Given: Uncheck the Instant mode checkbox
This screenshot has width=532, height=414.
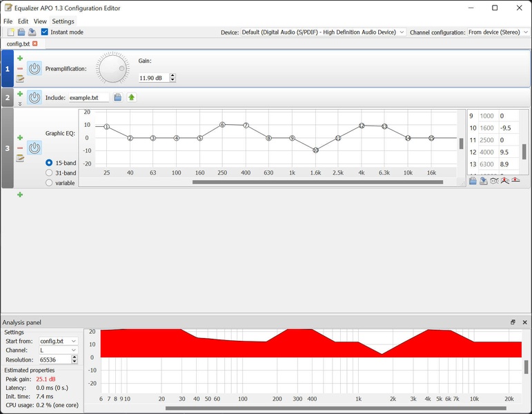Looking at the screenshot, I should (x=45, y=32).
